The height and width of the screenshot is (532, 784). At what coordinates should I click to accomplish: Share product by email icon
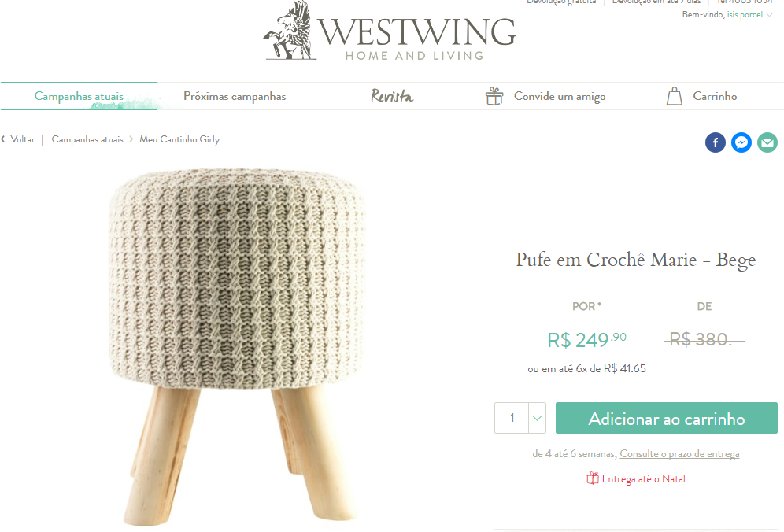point(767,142)
